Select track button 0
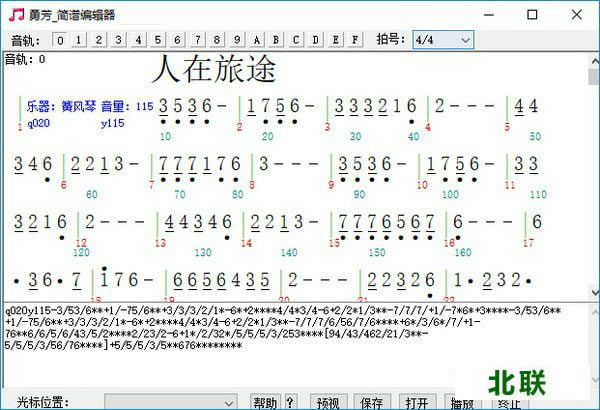 60,40
